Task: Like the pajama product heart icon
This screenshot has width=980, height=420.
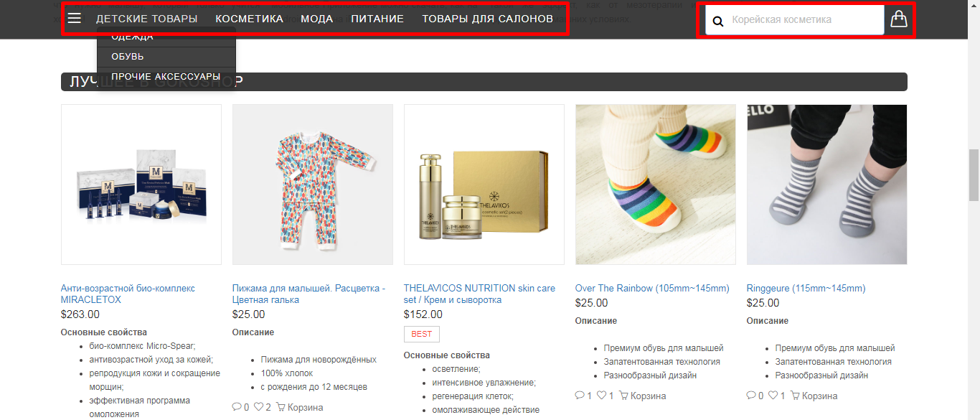Action: [x=259, y=407]
